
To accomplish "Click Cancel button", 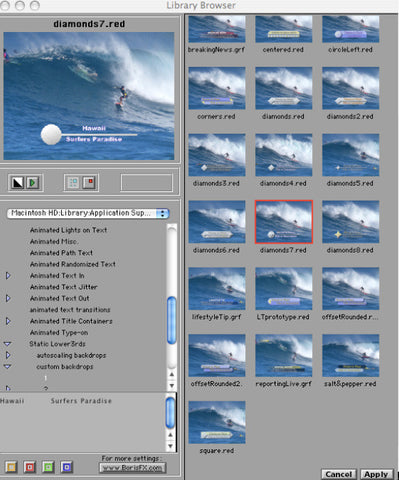I will 339,474.
